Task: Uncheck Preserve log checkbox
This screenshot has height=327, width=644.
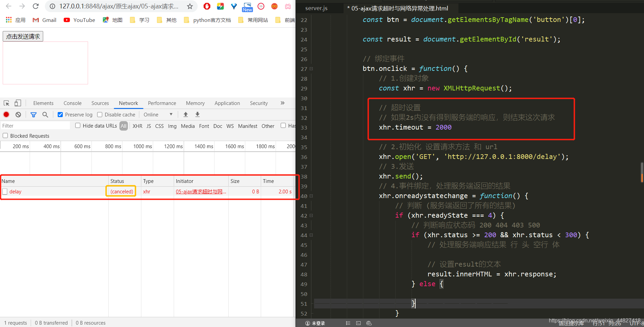Action: click(x=60, y=114)
